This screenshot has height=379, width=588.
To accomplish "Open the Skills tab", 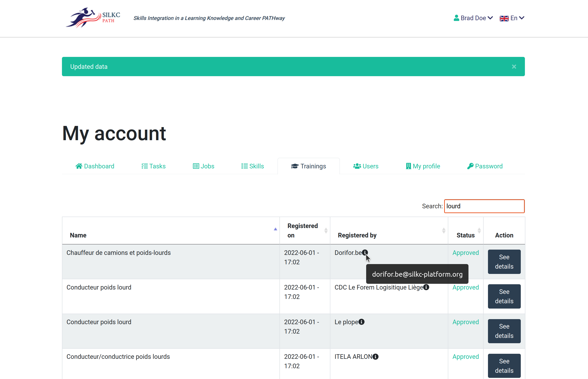I will click(x=252, y=166).
